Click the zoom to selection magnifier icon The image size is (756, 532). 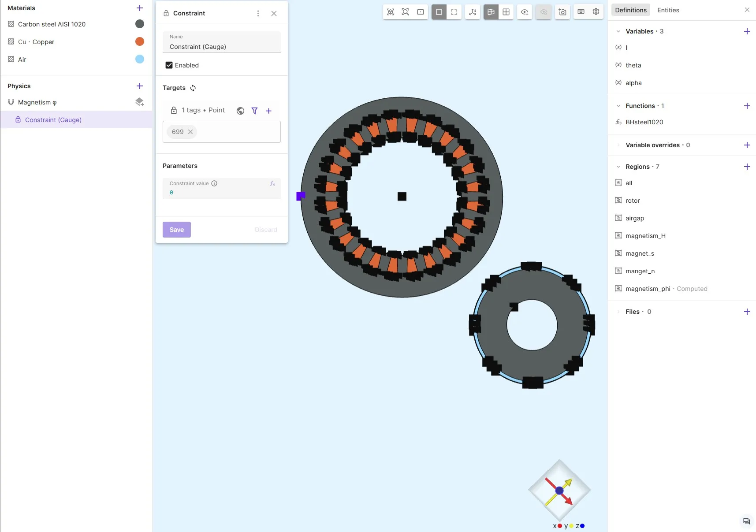406,12
